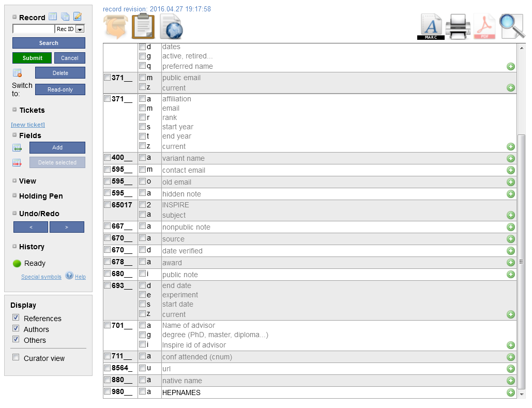532x408 pixels.
Task: Click the record ID input field
Action: pos(33,29)
